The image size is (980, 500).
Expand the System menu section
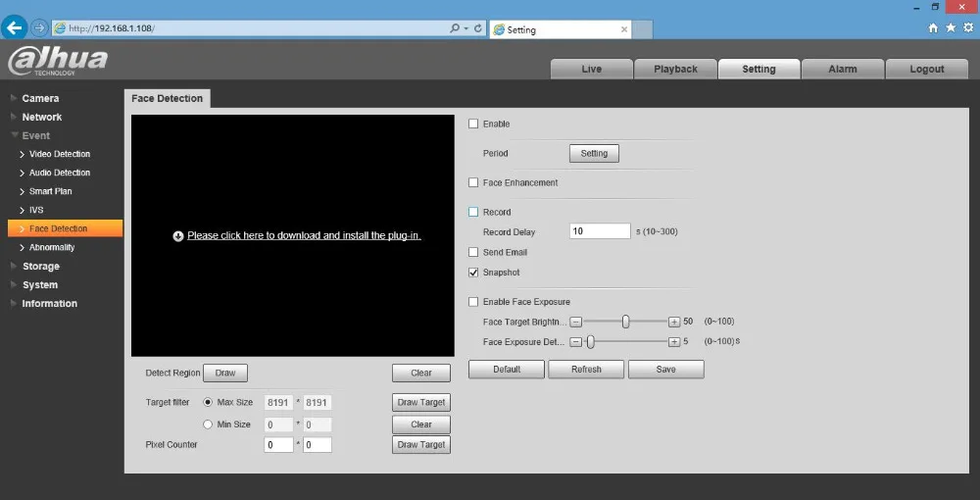(x=40, y=285)
